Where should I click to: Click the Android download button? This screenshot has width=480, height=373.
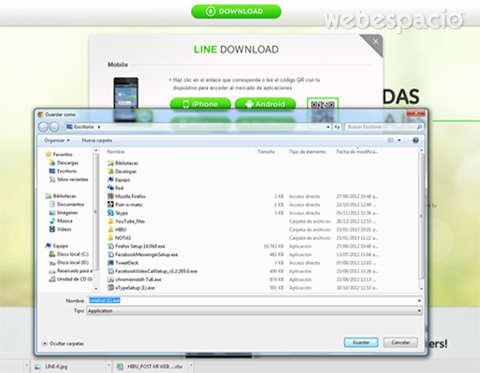point(265,104)
